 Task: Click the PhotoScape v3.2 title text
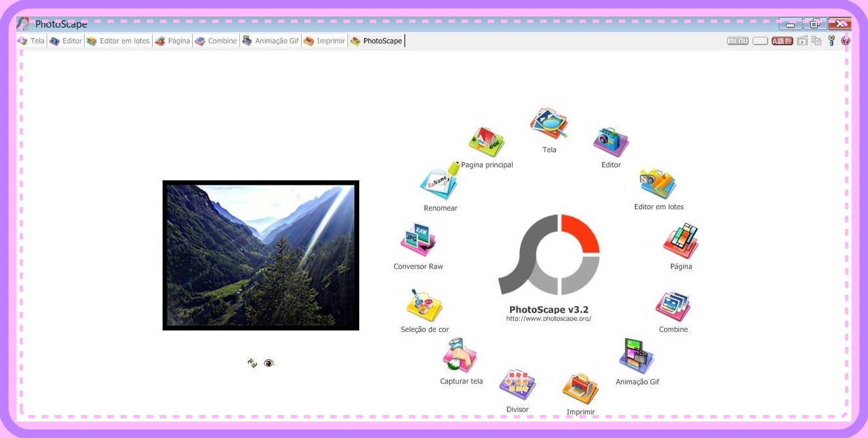point(549,309)
